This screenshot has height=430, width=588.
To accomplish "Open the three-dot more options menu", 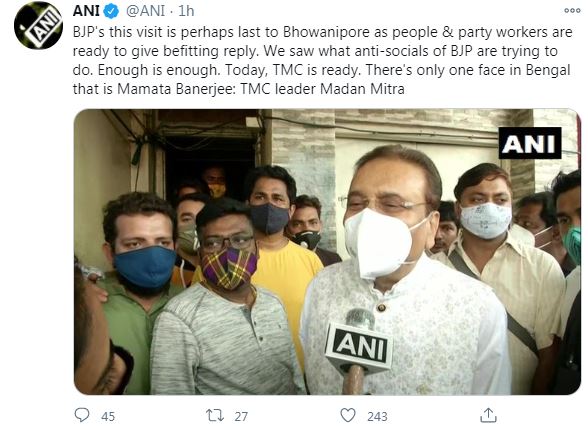I will click(572, 11).
